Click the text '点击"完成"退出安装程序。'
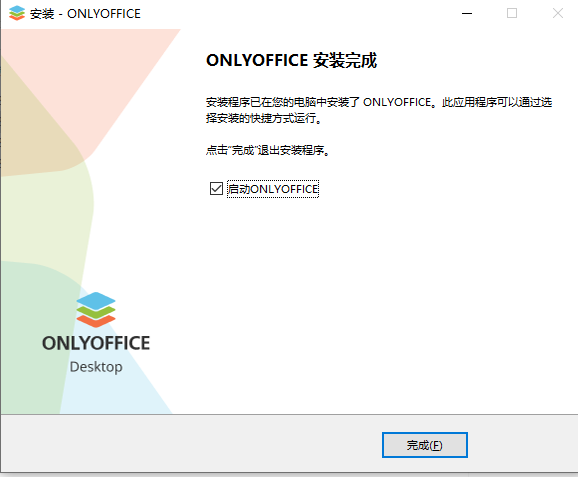Screen dimensions: 578x477 tap(268, 150)
